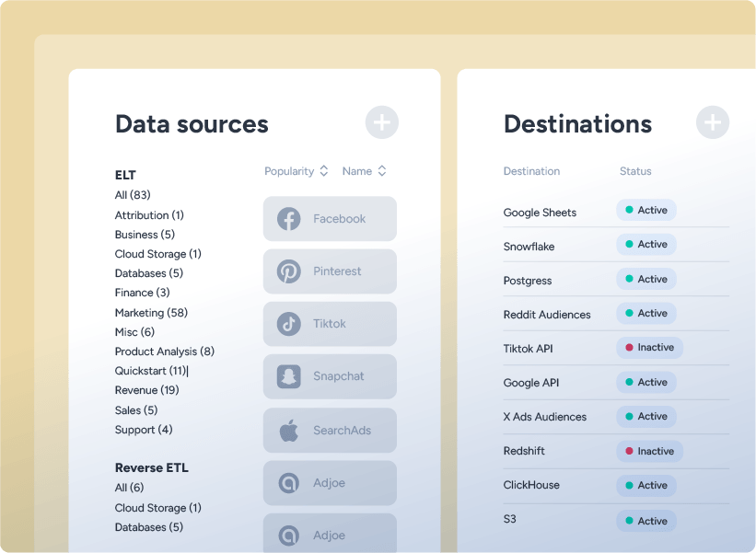The height and width of the screenshot is (553, 756).
Task: Open the Snowflake destination row
Action: click(616, 245)
